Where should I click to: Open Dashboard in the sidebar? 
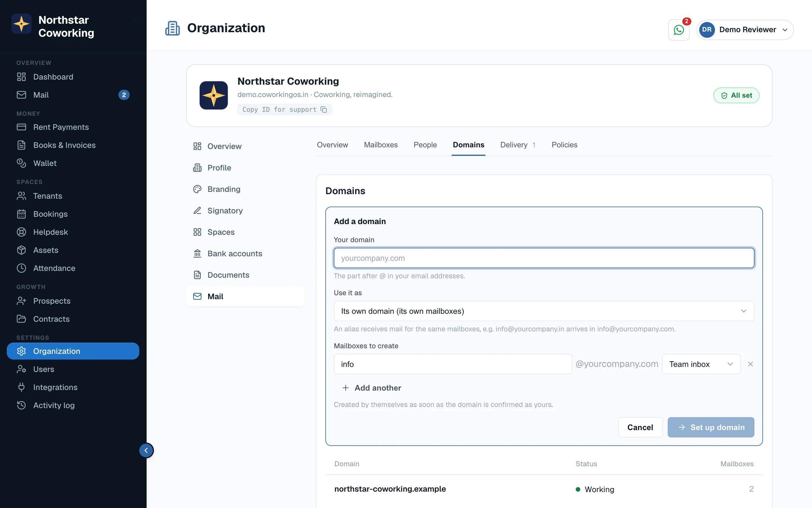(x=73, y=77)
